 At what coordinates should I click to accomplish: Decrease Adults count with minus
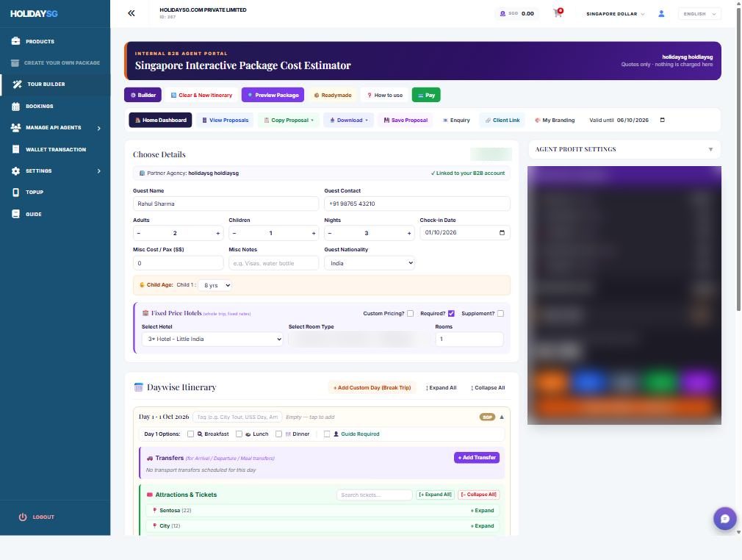pos(139,233)
